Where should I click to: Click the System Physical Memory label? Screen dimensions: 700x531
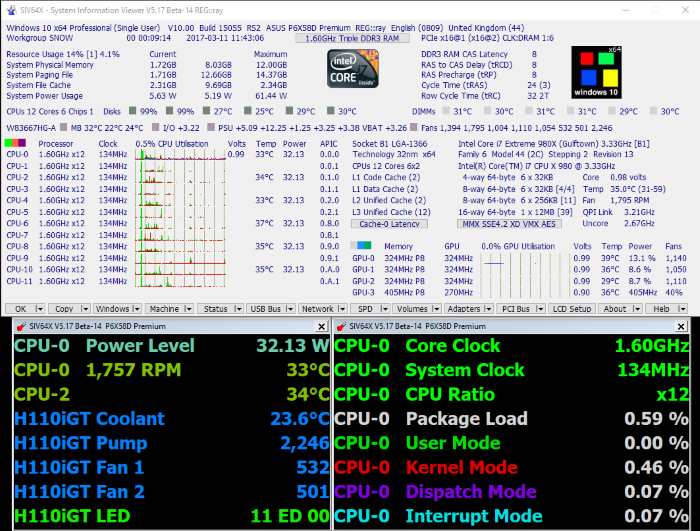pyautogui.click(x=50, y=65)
